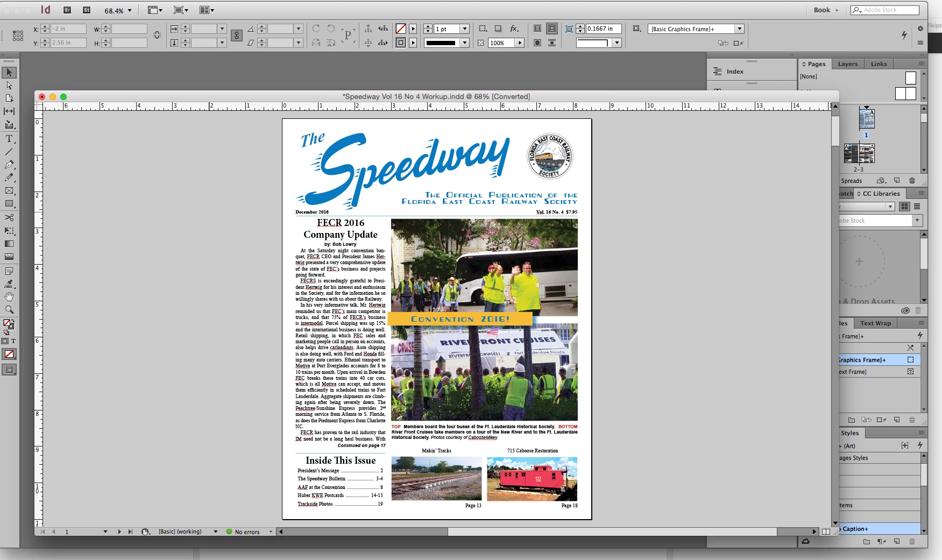Activate the Free Transform tool

(9, 231)
